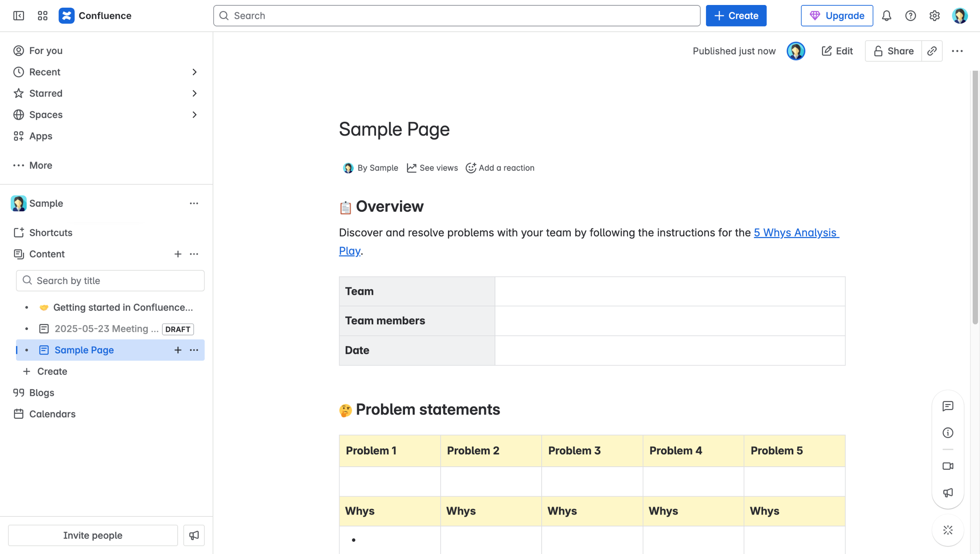Viewport: 980px width, 554px height.
Task: Focus the Search by title field
Action: click(x=110, y=281)
